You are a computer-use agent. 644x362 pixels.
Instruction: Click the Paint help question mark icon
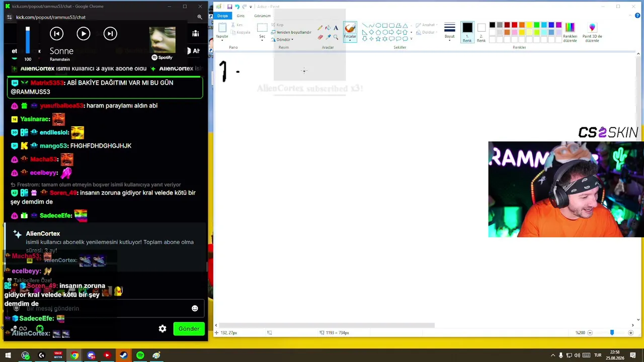[x=638, y=16]
